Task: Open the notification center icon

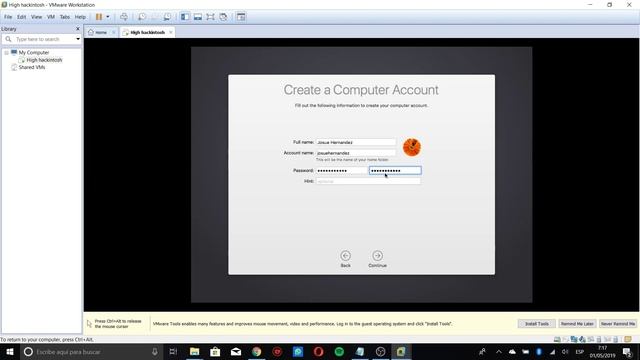Action: [x=627, y=352]
